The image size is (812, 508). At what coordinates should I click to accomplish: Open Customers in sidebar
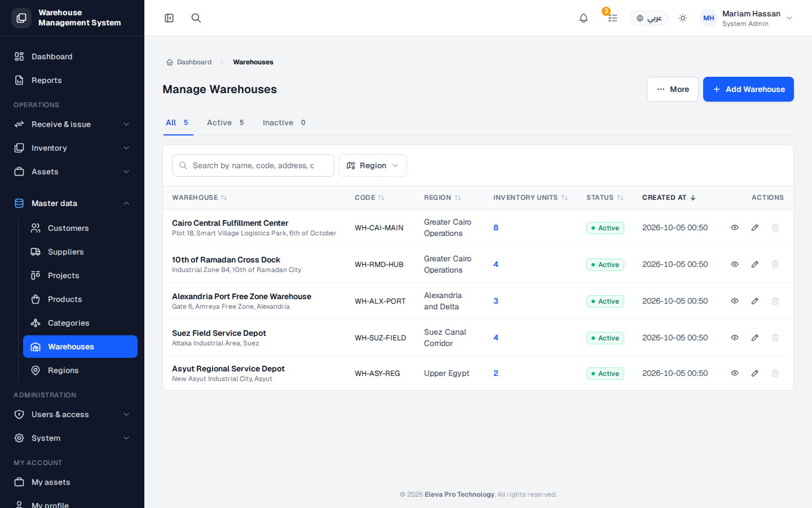(80, 228)
